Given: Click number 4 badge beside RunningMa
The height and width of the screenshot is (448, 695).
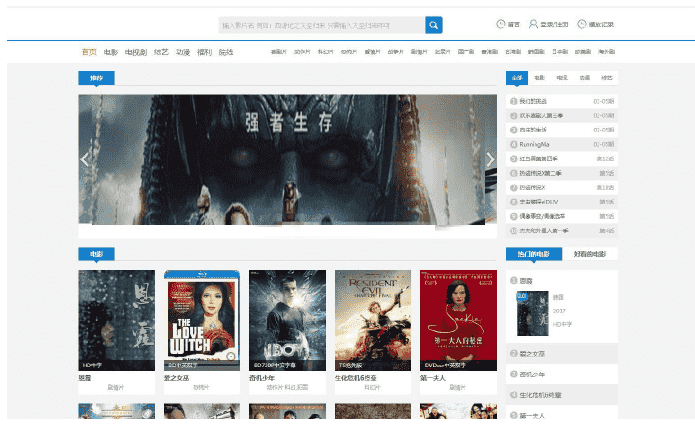Looking at the screenshot, I should coord(513,144).
